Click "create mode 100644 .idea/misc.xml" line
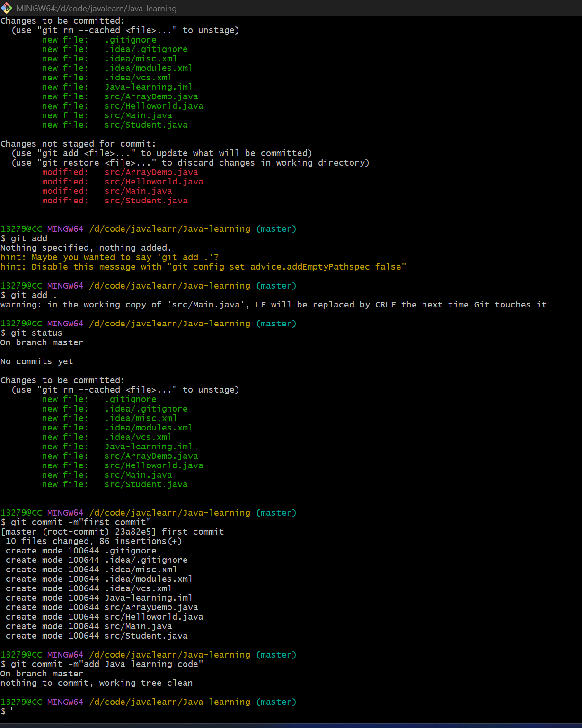 tap(91, 570)
